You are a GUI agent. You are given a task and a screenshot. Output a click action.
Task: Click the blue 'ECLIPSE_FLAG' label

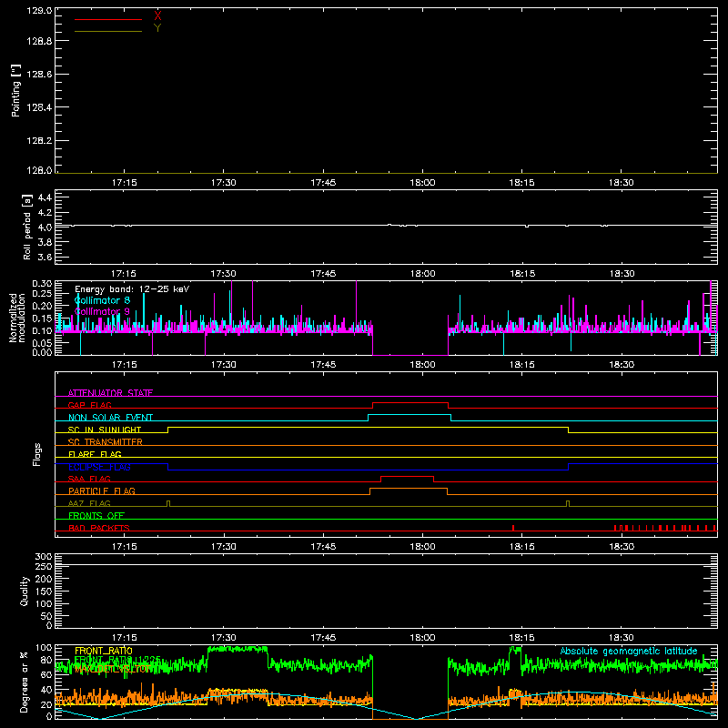click(x=99, y=467)
